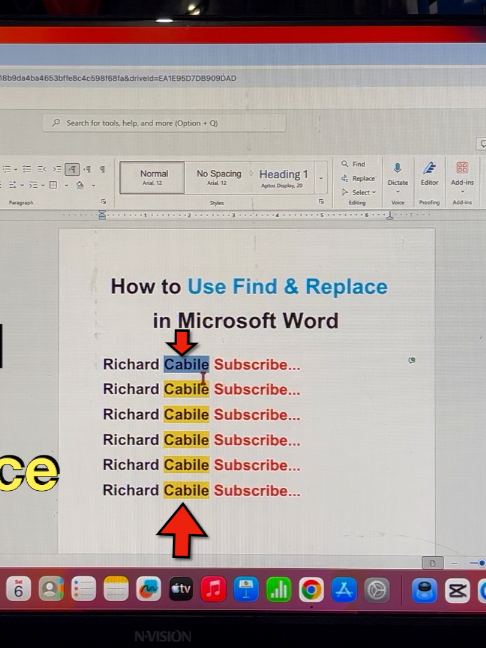This screenshot has width=486, height=648.
Task: Open the special indent dropdown arrow
Action: [43, 185]
